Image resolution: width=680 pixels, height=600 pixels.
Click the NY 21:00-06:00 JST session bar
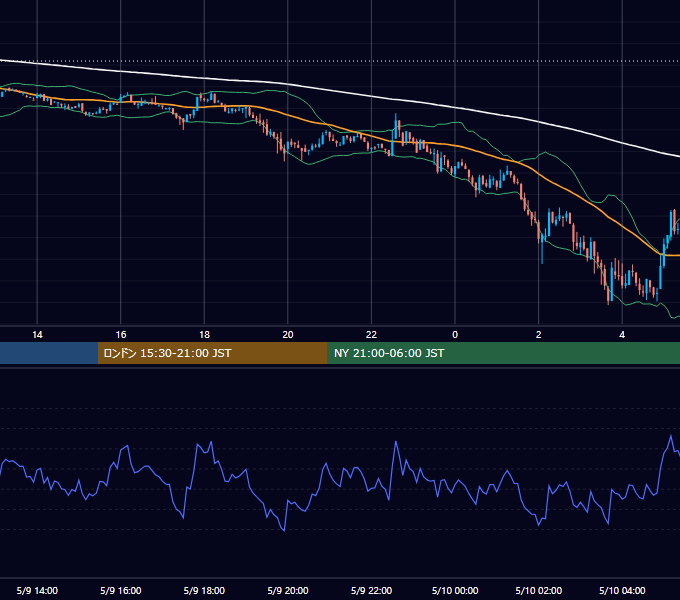click(x=503, y=353)
